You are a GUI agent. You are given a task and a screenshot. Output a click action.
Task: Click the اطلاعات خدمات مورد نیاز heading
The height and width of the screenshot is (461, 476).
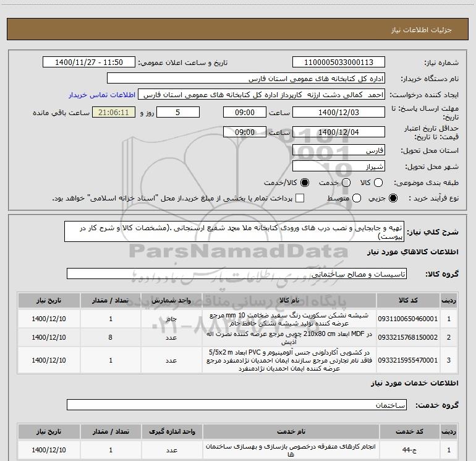point(415,383)
